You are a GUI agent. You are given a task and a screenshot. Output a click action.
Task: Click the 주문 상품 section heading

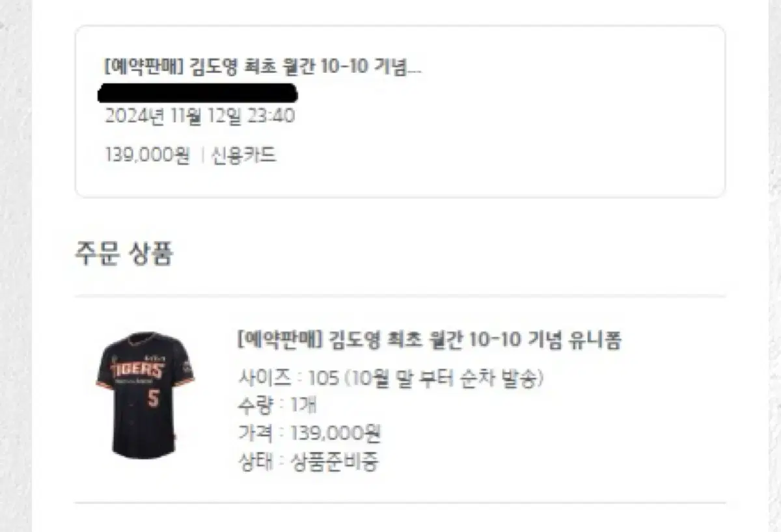124,253
